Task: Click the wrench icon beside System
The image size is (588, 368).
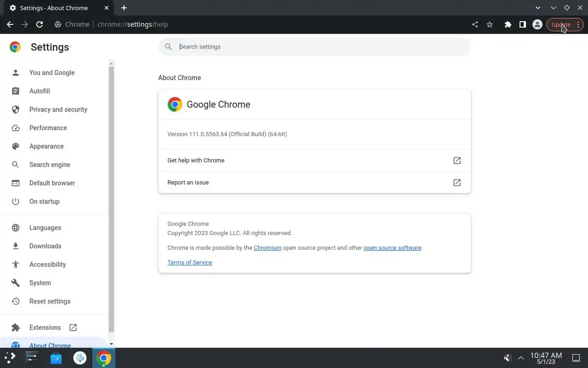Action: coord(16,283)
